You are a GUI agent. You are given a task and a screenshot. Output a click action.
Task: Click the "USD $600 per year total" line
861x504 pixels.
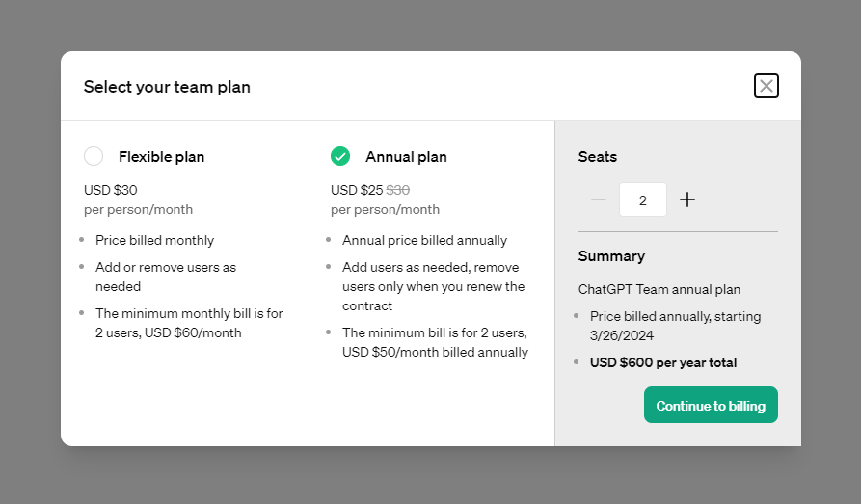[x=662, y=362]
